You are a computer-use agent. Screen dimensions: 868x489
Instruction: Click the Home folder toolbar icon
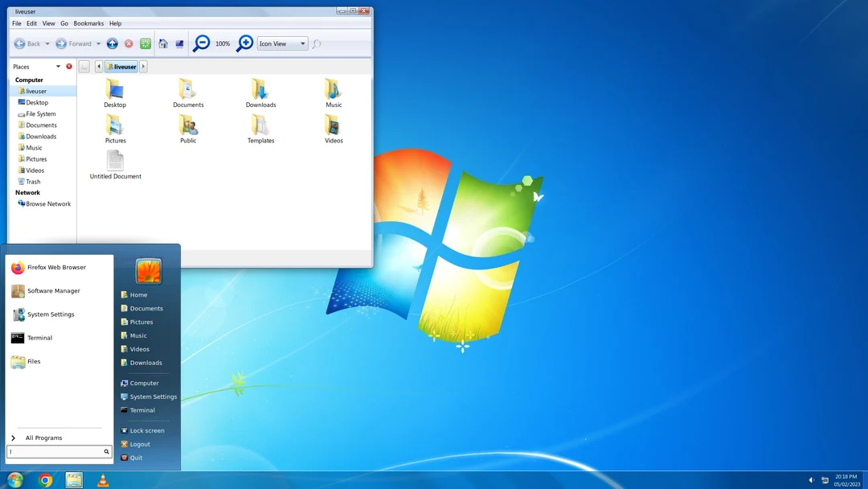click(x=163, y=43)
